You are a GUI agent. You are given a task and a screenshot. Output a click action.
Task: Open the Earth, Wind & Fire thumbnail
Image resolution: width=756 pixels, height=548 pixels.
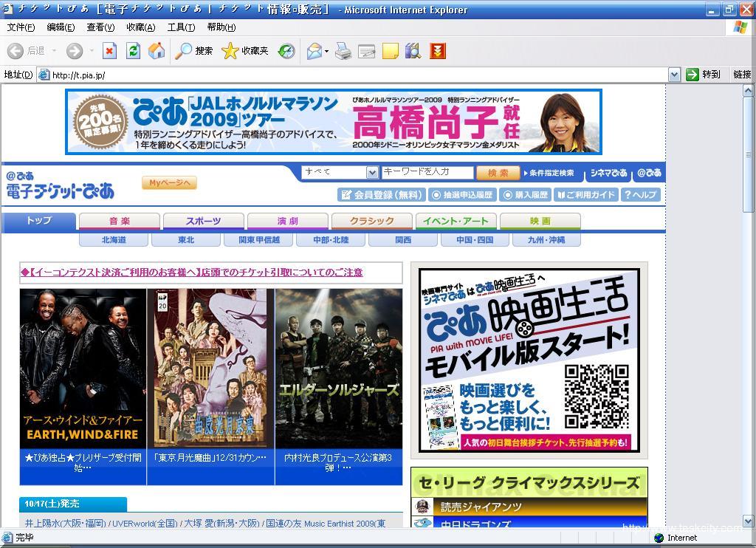(x=83, y=369)
